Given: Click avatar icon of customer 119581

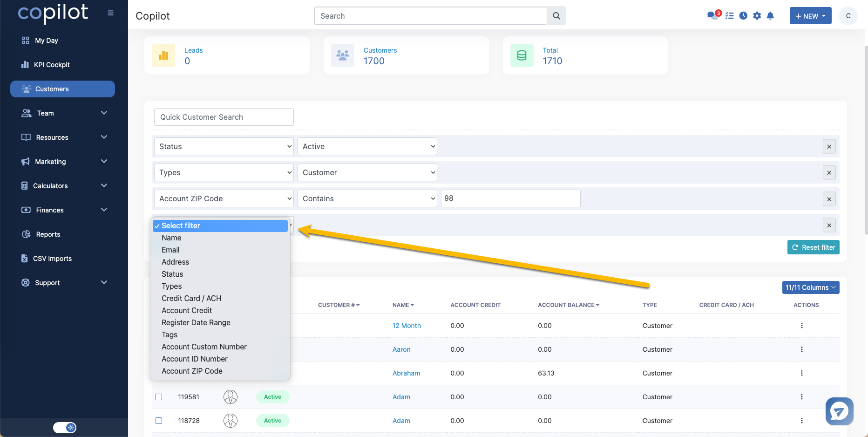Looking at the screenshot, I should point(231,397).
